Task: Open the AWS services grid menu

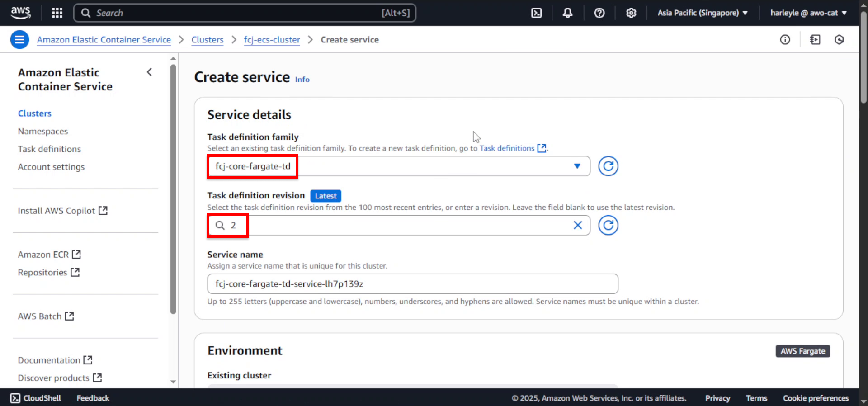Action: pyautogui.click(x=57, y=13)
